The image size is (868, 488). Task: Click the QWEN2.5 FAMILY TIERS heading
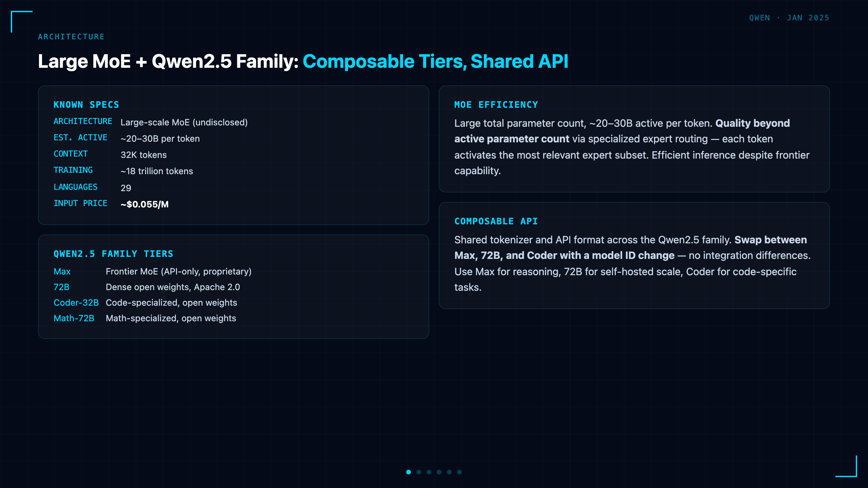[113, 254]
